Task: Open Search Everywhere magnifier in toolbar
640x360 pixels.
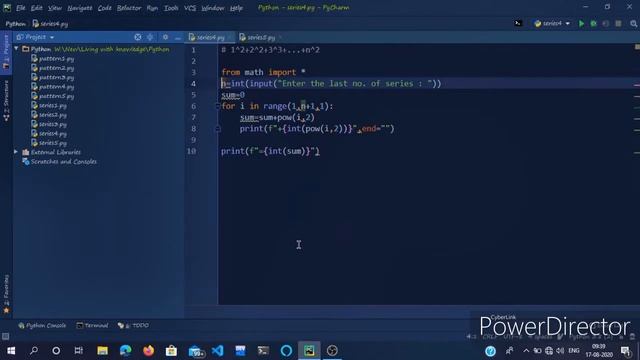Action: [x=633, y=24]
